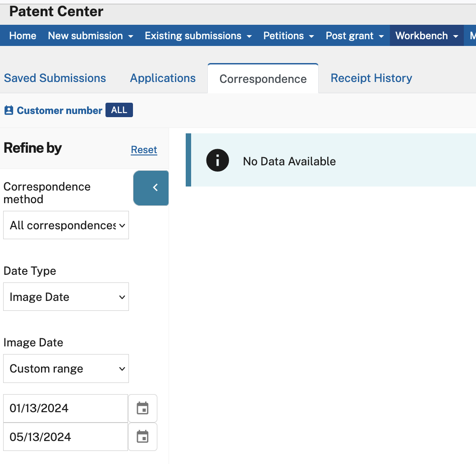This screenshot has height=464, width=476.
Task: Click the ALL customer number badge
Action: click(119, 110)
